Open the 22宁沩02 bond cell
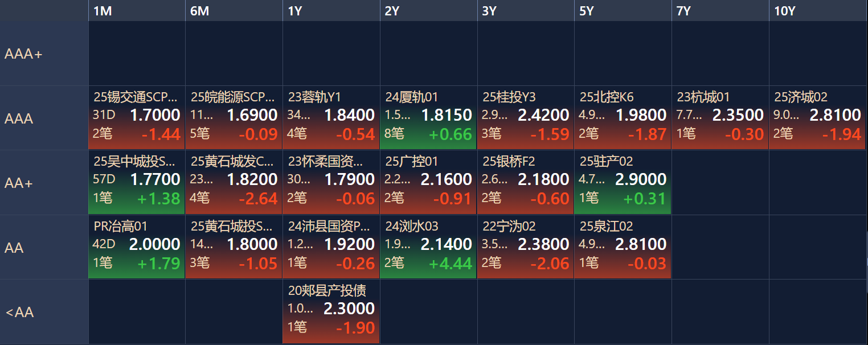Screen dimensions: 868x345 click(525, 247)
